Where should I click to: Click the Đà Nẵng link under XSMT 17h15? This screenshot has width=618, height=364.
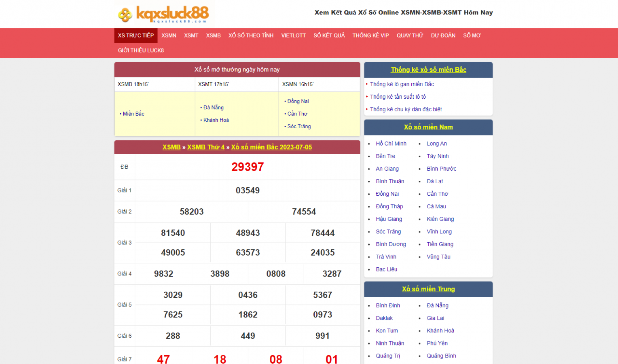pos(213,108)
